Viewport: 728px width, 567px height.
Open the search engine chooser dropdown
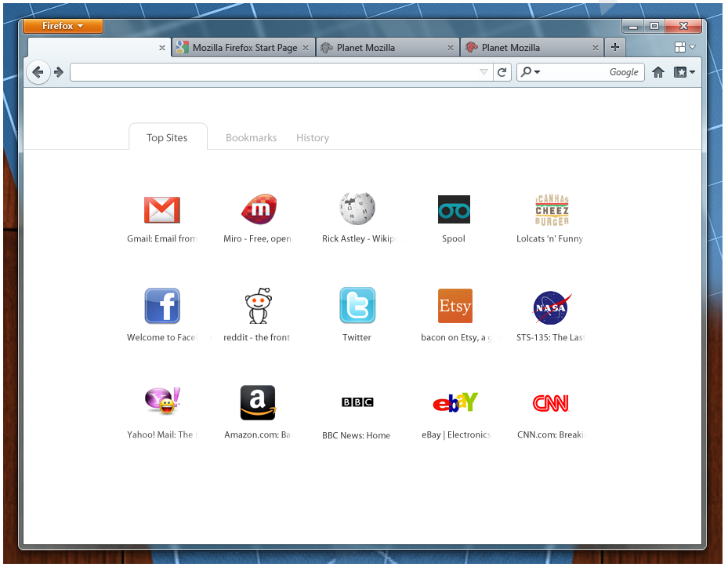click(x=531, y=72)
